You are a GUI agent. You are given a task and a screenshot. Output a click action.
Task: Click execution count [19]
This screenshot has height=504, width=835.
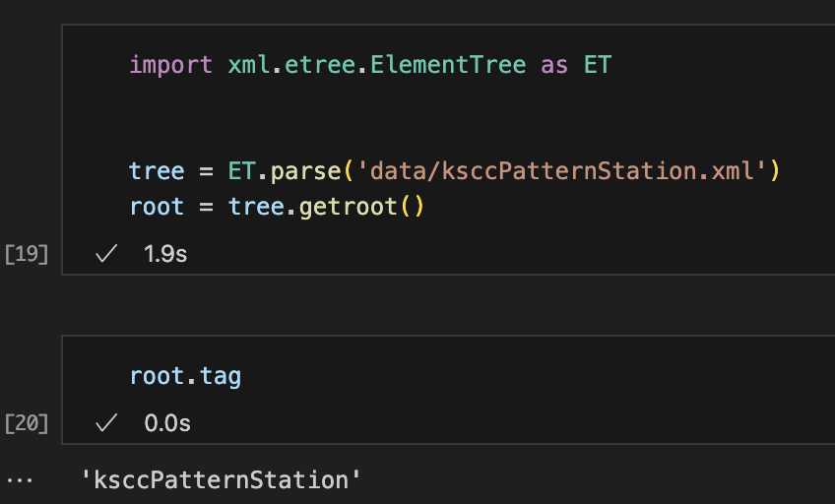26,254
